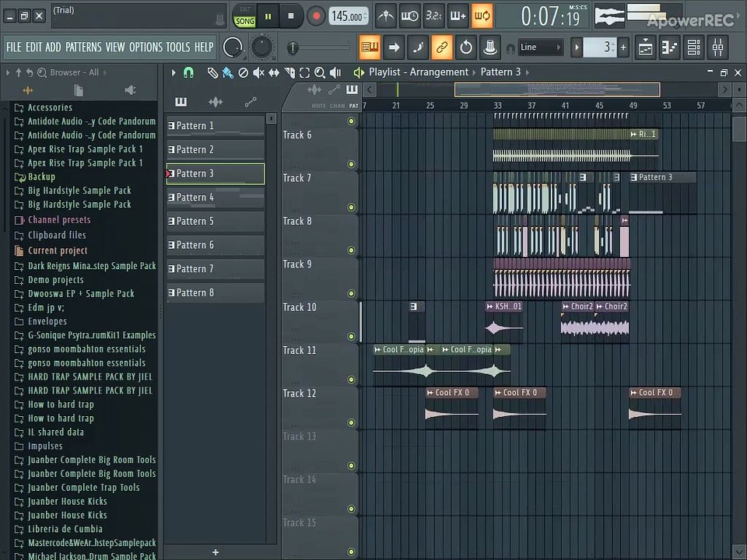Mute Track 7 with its green toggle
The height and width of the screenshot is (560, 747).
coord(351,207)
